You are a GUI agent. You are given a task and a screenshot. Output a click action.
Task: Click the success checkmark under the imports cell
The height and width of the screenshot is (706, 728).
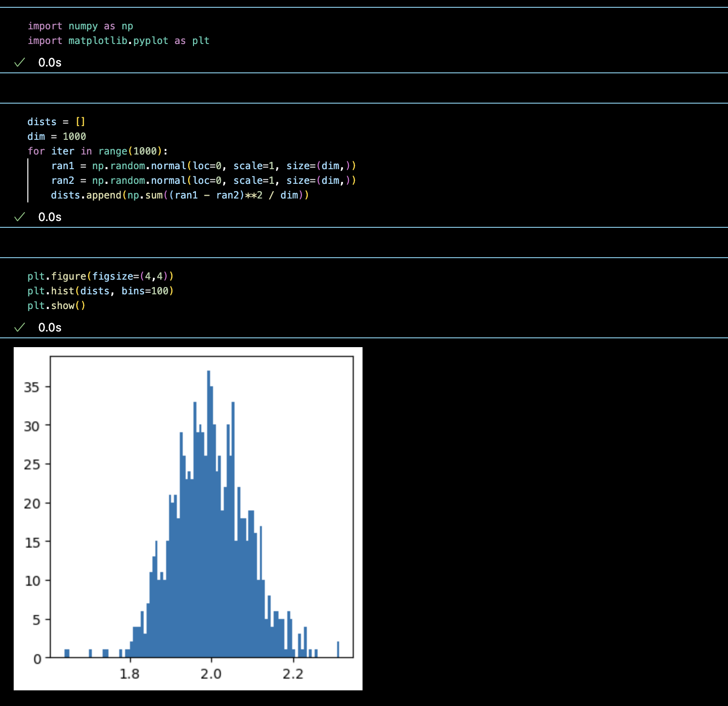coord(20,63)
